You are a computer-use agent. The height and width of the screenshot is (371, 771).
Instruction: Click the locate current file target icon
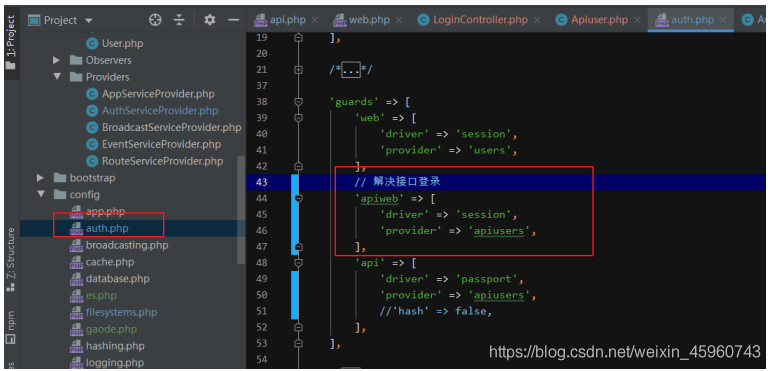coord(155,20)
